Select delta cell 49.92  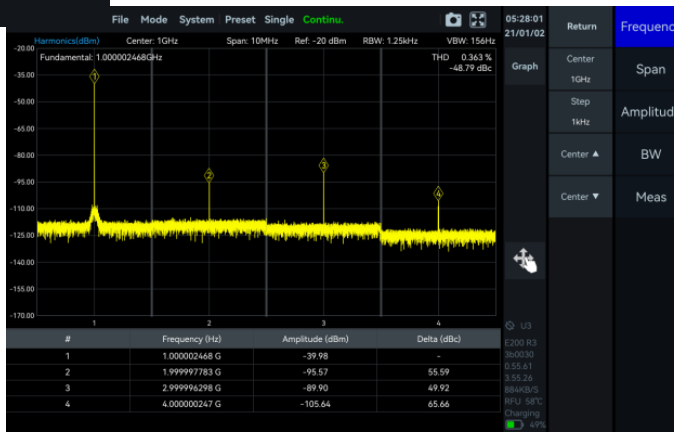[x=438, y=388]
